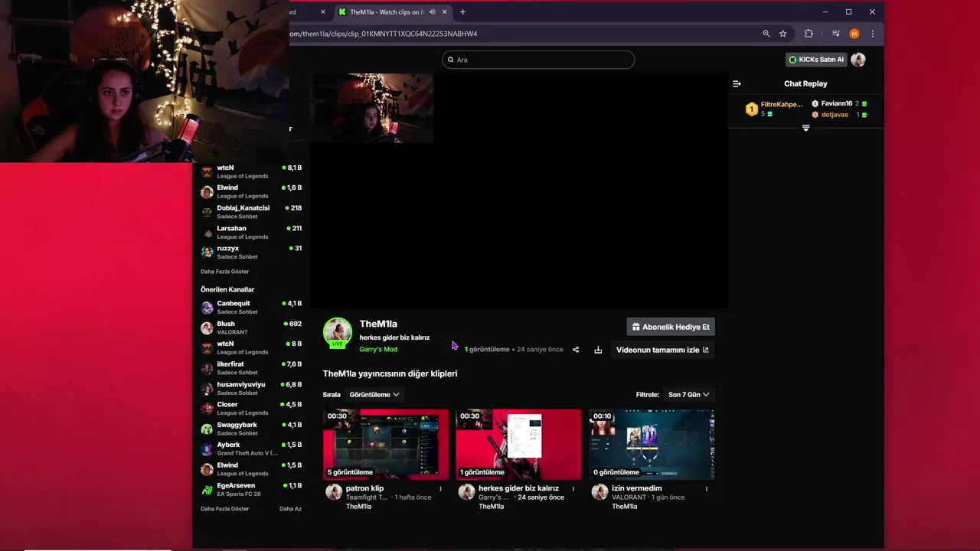980x551 pixels.
Task: Click avatar beside patron klip card
Action: (x=334, y=492)
